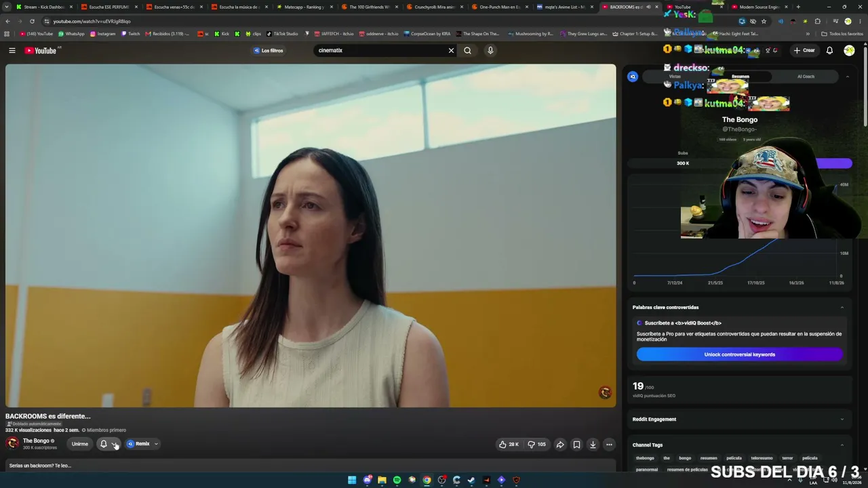
Task: Open Discord from the taskbar
Action: (x=367, y=480)
